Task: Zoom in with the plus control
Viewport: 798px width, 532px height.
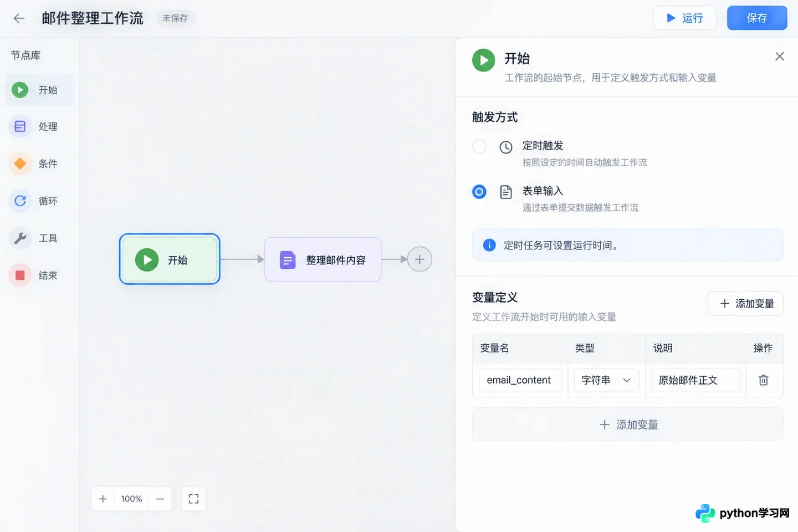Action: click(x=103, y=499)
